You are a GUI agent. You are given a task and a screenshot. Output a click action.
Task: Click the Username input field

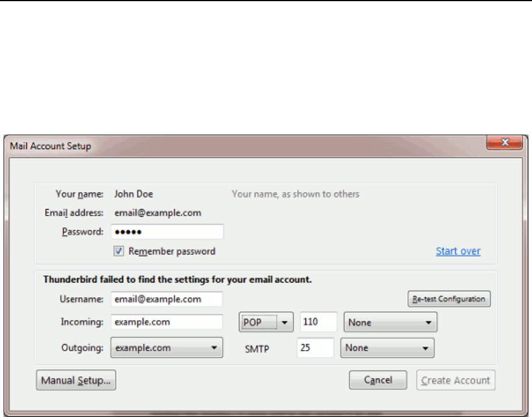[x=167, y=299]
